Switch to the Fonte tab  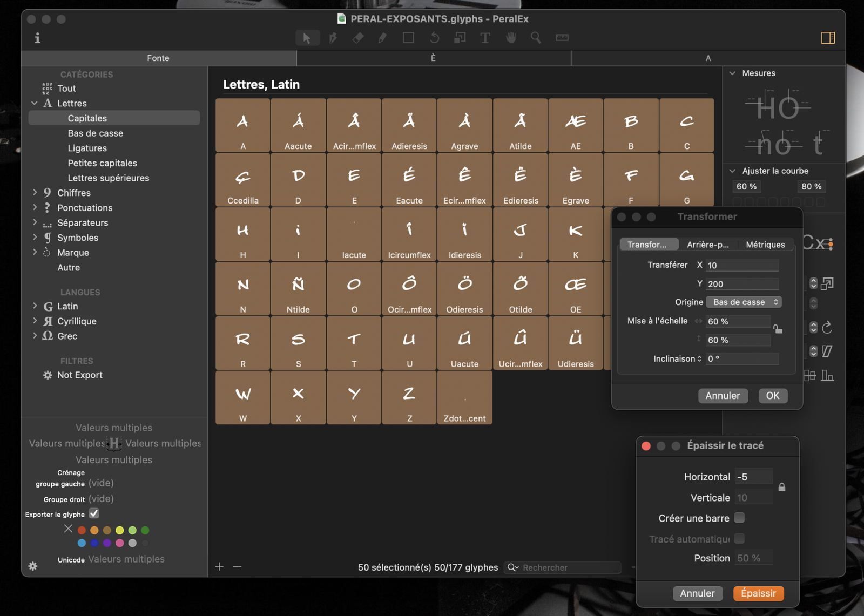coord(158,58)
